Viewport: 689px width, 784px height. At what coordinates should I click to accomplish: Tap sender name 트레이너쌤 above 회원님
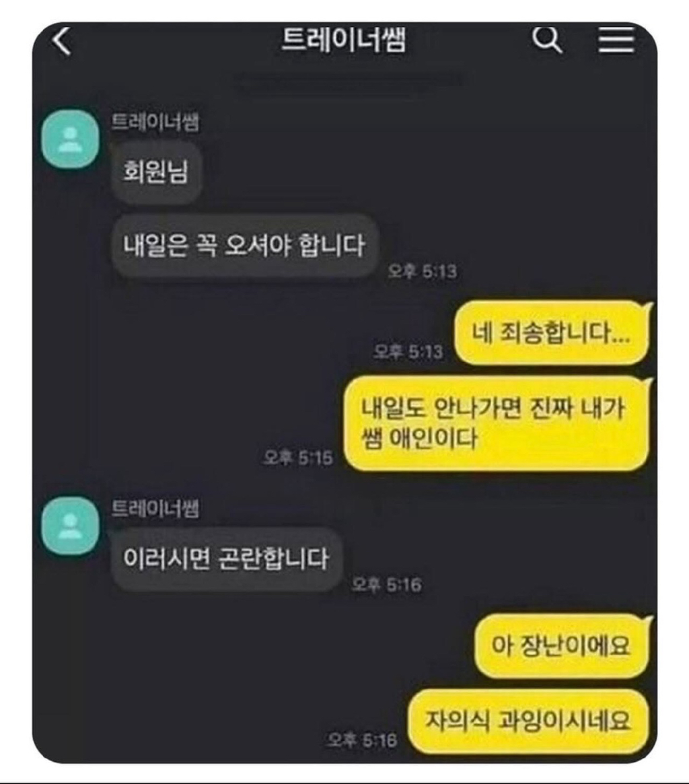(155, 122)
